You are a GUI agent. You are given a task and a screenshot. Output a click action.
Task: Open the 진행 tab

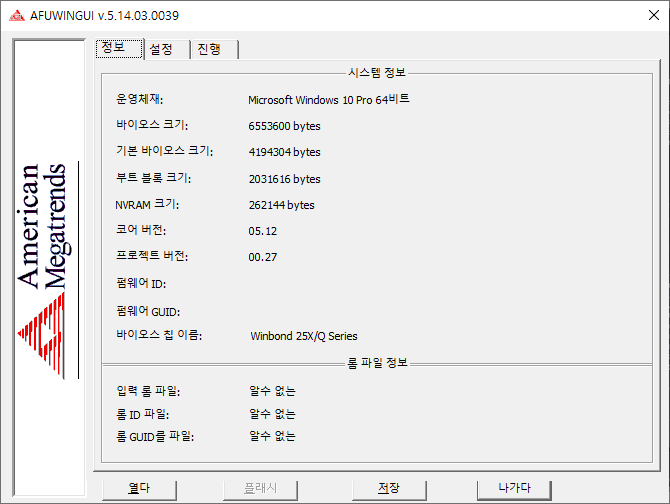[x=215, y=50]
